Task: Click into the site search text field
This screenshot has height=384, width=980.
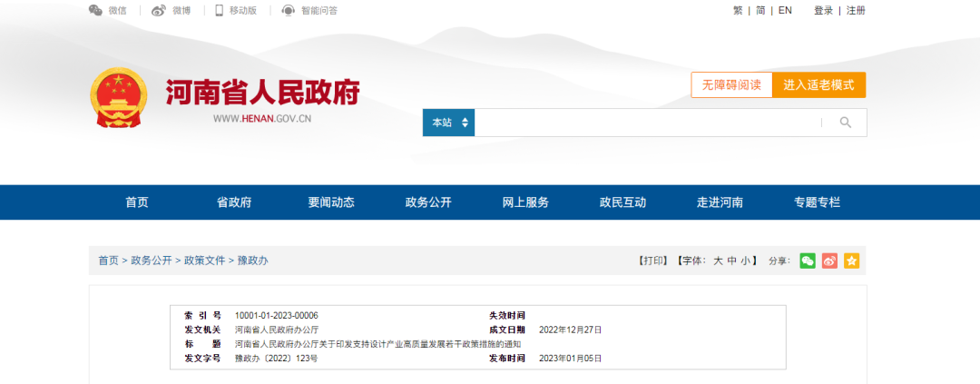Action: [x=646, y=123]
